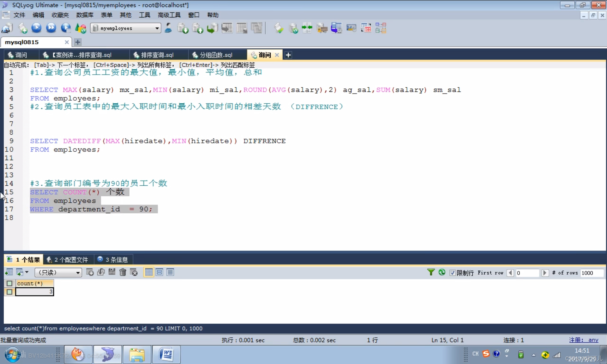Open the 数据库 menu
The image size is (607, 364).
pyautogui.click(x=85, y=15)
